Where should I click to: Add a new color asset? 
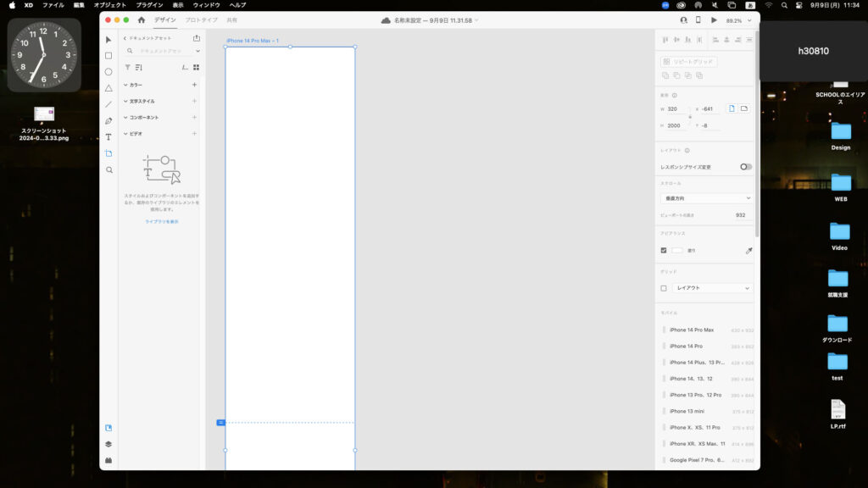(x=194, y=85)
